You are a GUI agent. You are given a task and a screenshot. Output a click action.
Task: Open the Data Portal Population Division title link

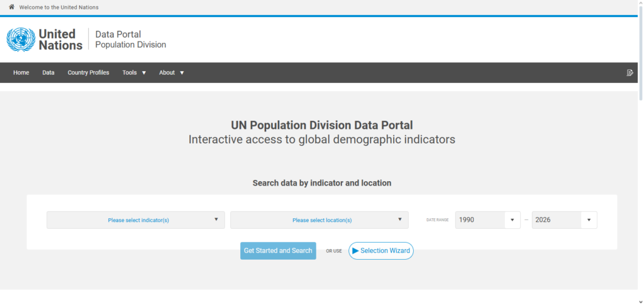131,40
